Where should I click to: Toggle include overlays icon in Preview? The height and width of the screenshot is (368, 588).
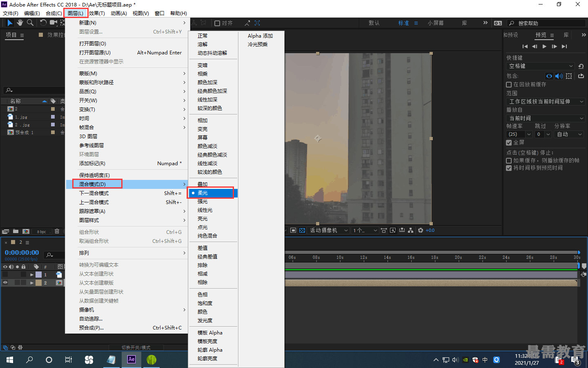[569, 76]
